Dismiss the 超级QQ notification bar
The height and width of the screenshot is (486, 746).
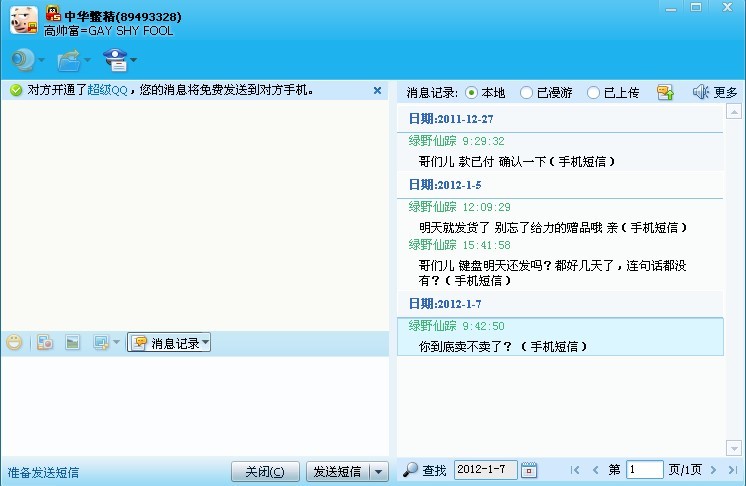tap(377, 90)
